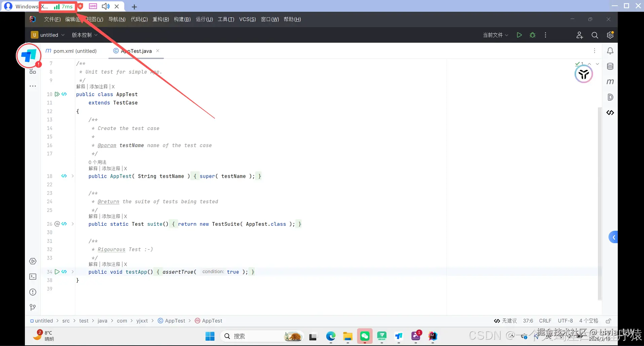Toggle read-only lock icon in status bar
This screenshot has width=644, height=346.
608,321
